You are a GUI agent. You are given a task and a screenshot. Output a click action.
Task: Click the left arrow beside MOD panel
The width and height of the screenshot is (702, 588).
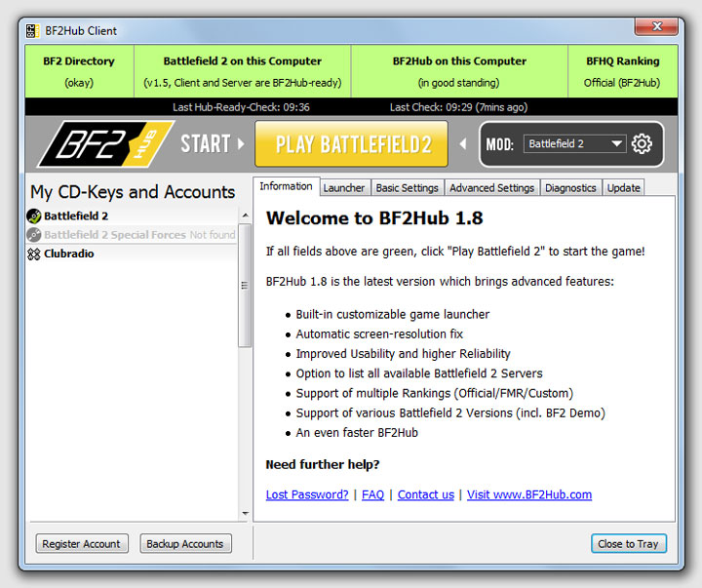point(463,143)
